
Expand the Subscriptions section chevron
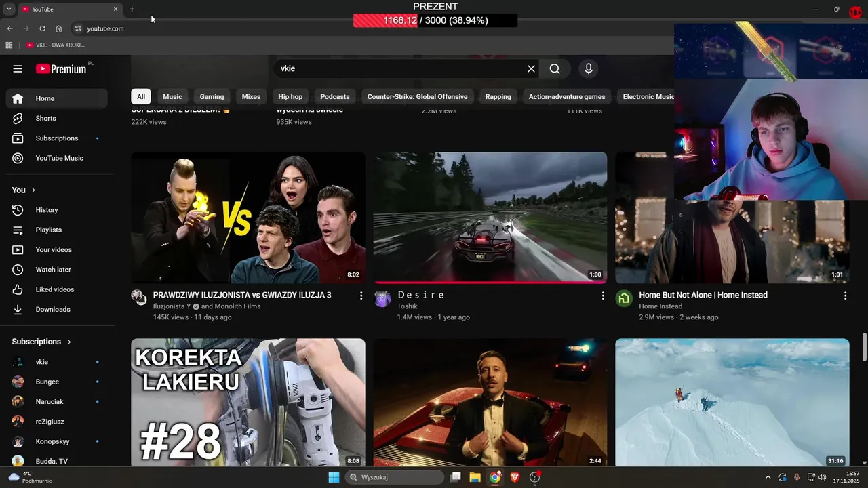pyautogui.click(x=68, y=342)
